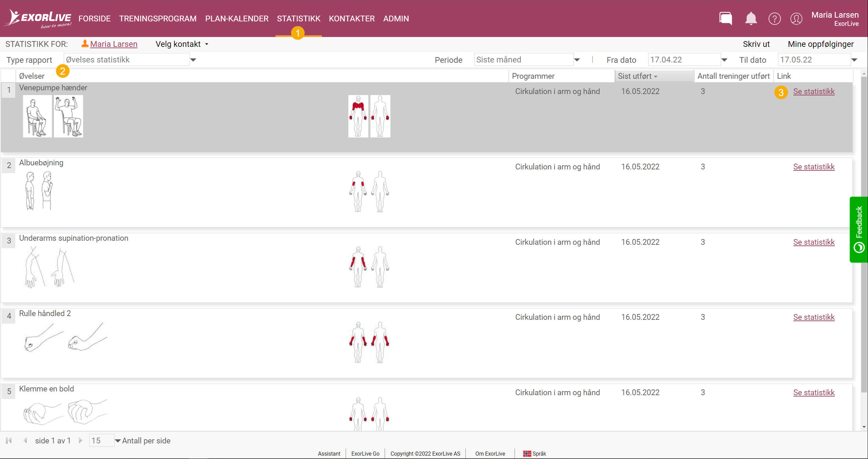Screen dimensions: 868x459
Task: Open the chat messages icon
Action: tap(726, 18)
